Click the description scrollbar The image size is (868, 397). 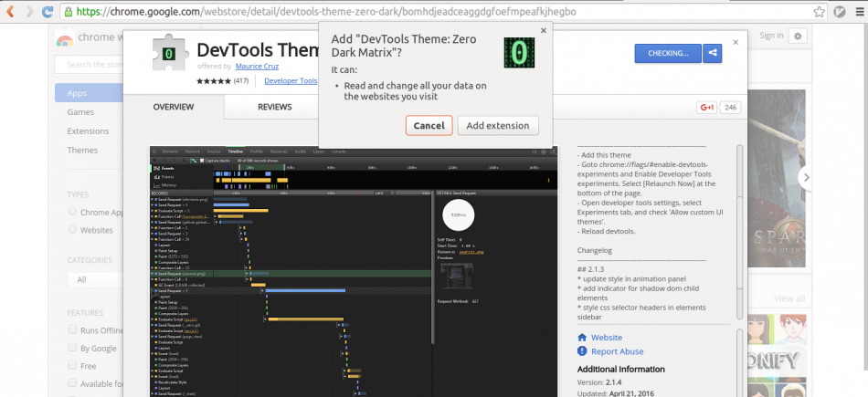[739, 232]
